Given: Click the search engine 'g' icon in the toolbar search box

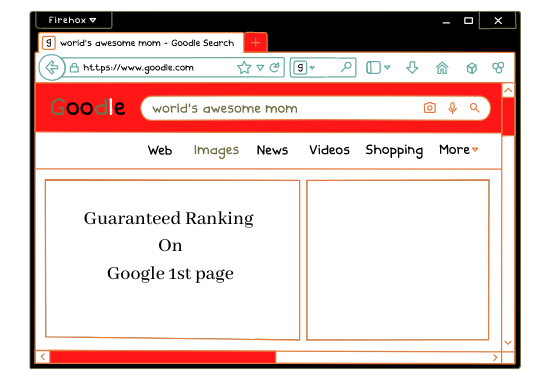Looking at the screenshot, I should click(x=300, y=67).
